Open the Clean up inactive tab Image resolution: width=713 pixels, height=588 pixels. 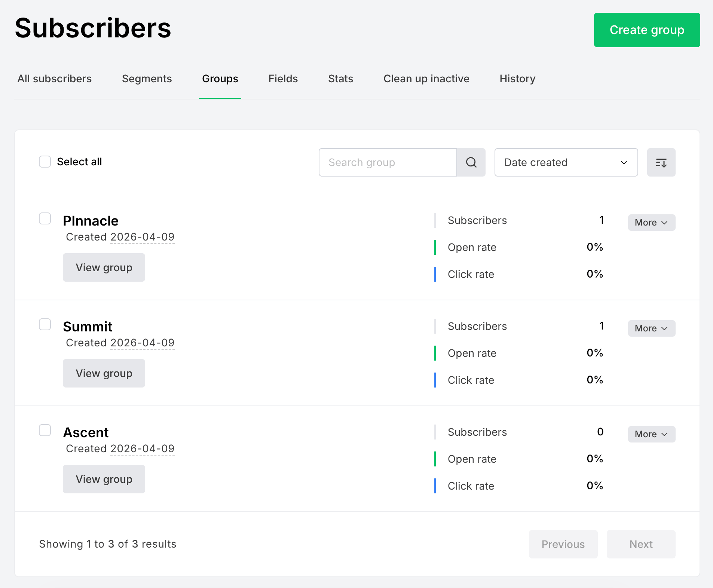[426, 79]
